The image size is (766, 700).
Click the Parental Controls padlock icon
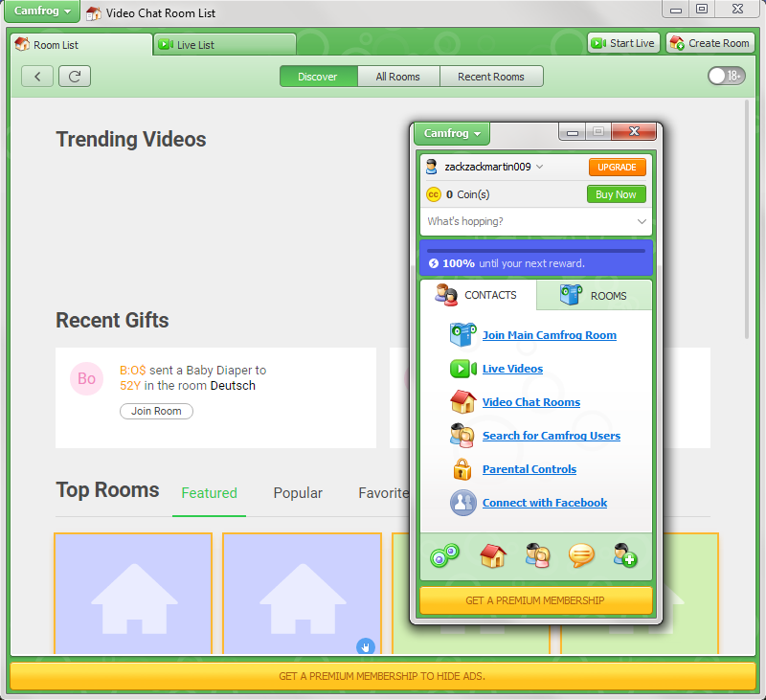coord(462,469)
